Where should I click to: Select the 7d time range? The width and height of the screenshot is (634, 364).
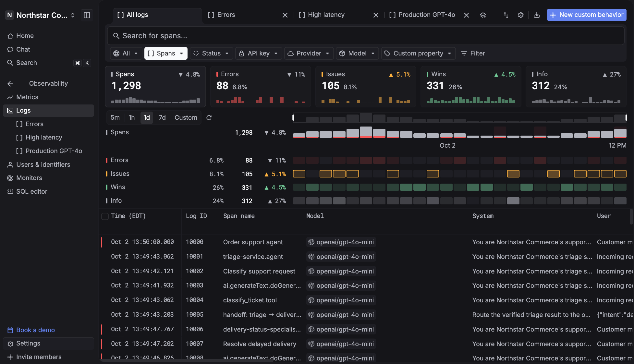(x=162, y=117)
